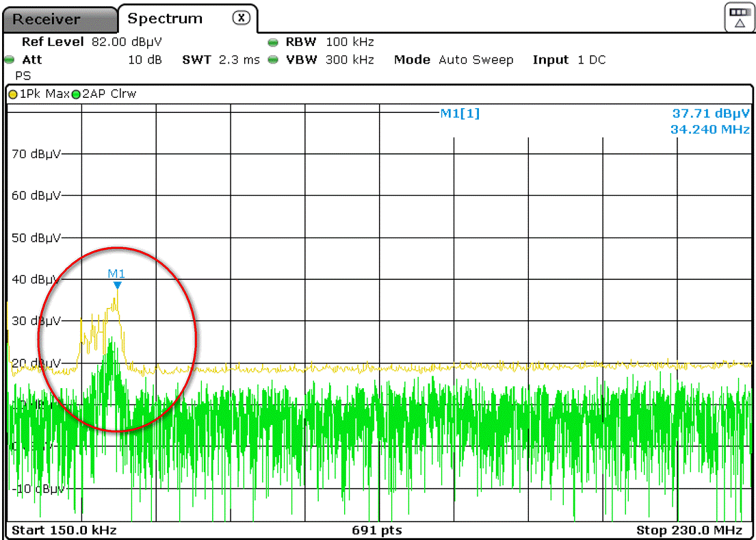Select the PS label
The height and width of the screenshot is (540, 756).
23,76
